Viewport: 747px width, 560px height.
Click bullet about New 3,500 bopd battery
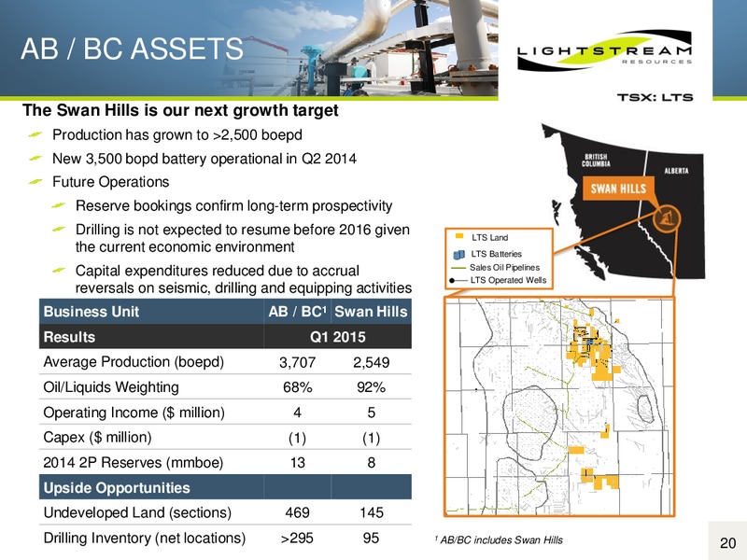pyautogui.click(x=204, y=159)
